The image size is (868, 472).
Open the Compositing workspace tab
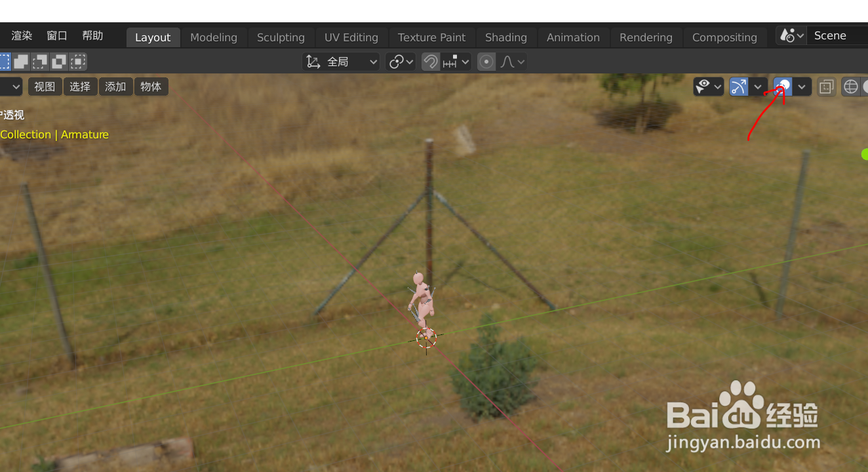pyautogui.click(x=724, y=37)
